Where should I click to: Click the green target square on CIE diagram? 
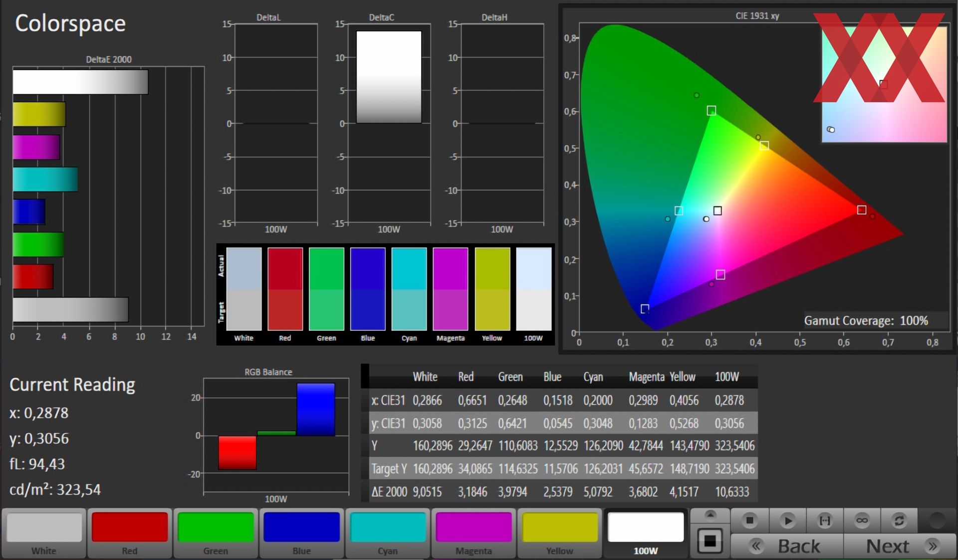coord(712,111)
